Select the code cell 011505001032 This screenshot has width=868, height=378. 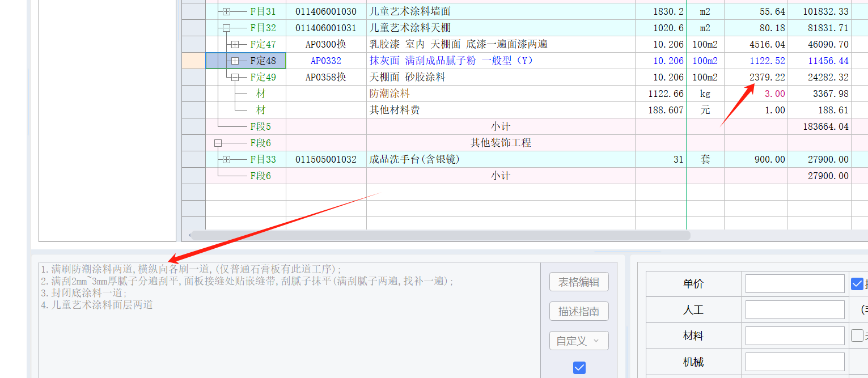(326, 159)
